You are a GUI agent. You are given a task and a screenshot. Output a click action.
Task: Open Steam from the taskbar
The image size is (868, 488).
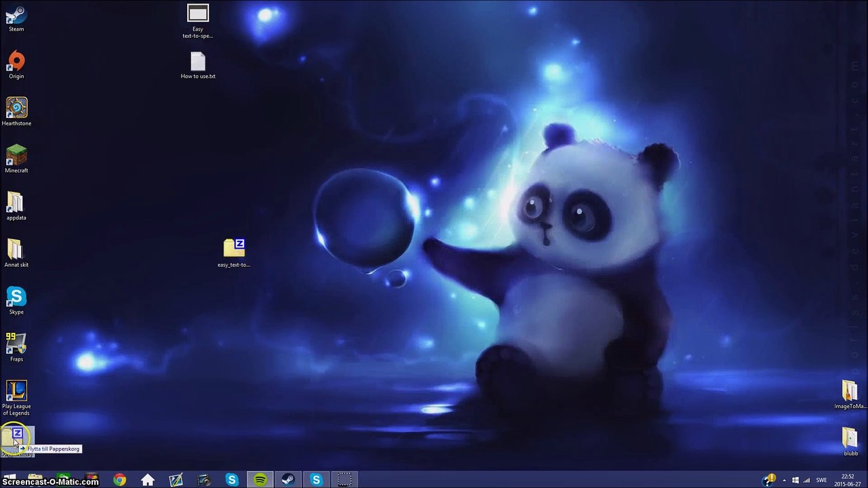tap(288, 480)
